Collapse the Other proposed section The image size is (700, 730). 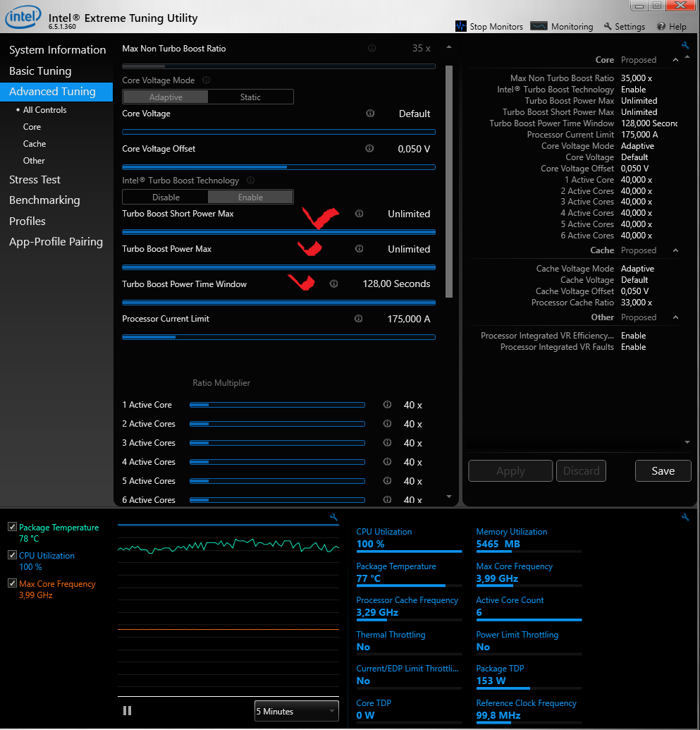pyautogui.click(x=675, y=317)
